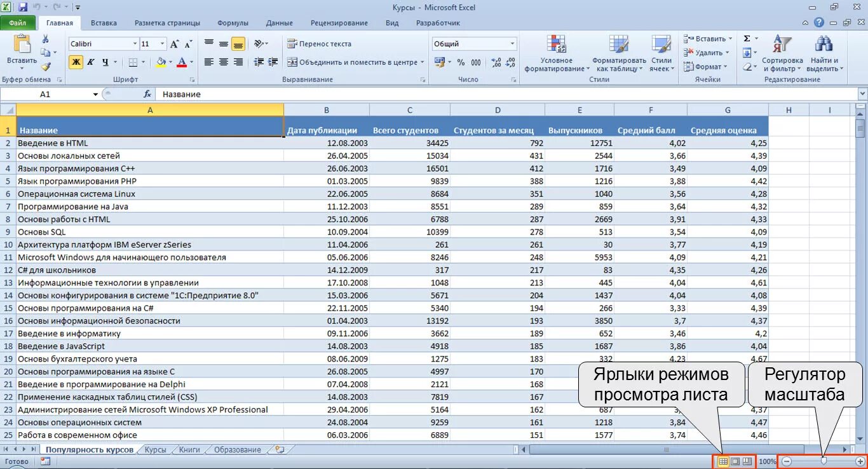Image resolution: width=868 pixels, height=469 pixels.
Task: Click the formula bar containing Название
Action: [505, 94]
